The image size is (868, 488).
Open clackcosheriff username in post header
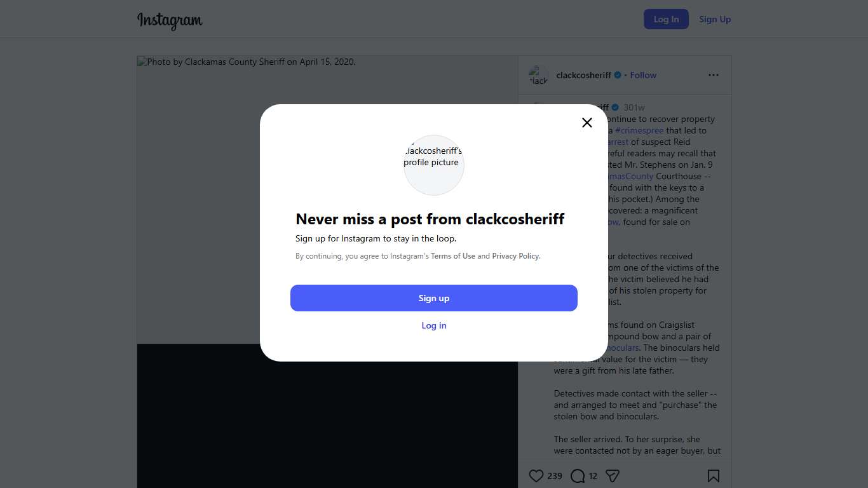point(583,75)
